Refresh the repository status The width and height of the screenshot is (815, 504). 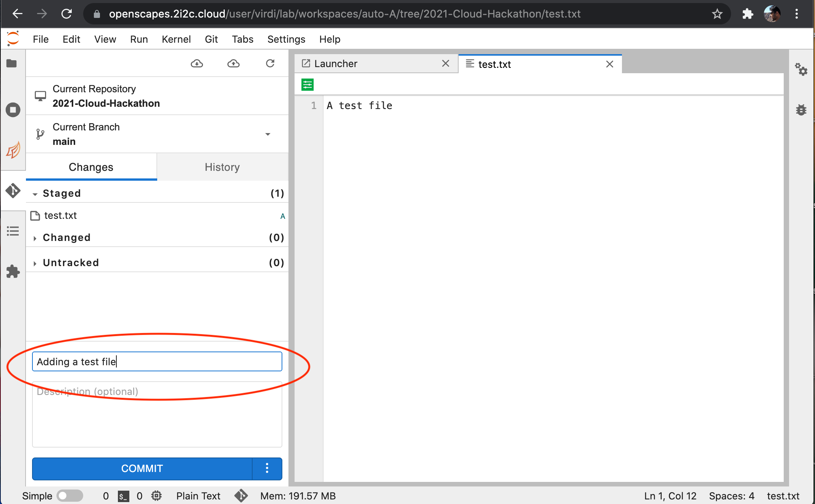(270, 64)
